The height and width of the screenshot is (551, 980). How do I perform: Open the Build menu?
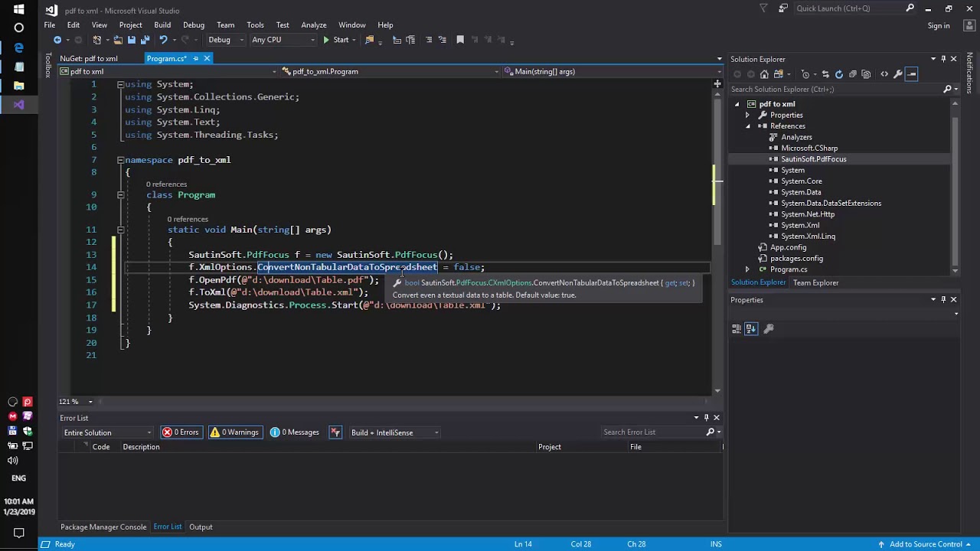pyautogui.click(x=162, y=25)
